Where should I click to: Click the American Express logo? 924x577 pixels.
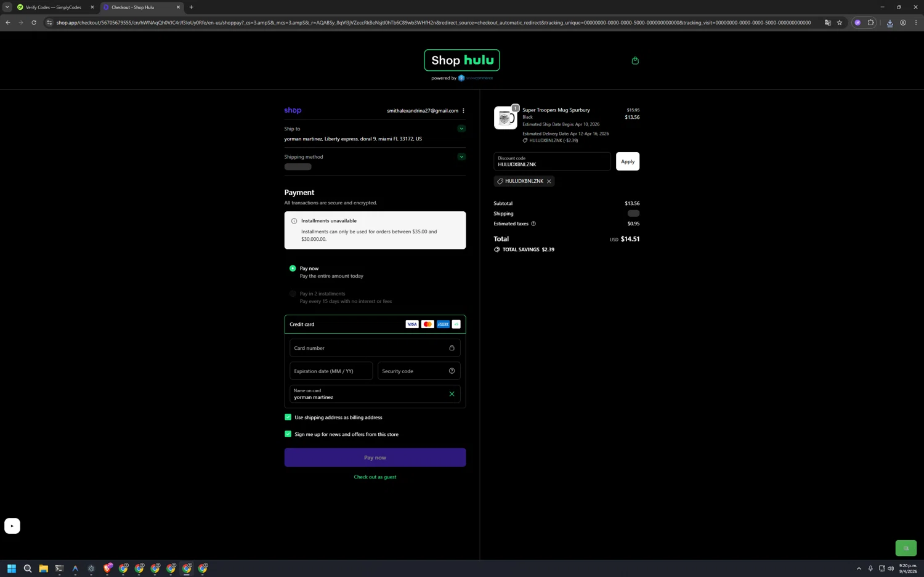443,325
